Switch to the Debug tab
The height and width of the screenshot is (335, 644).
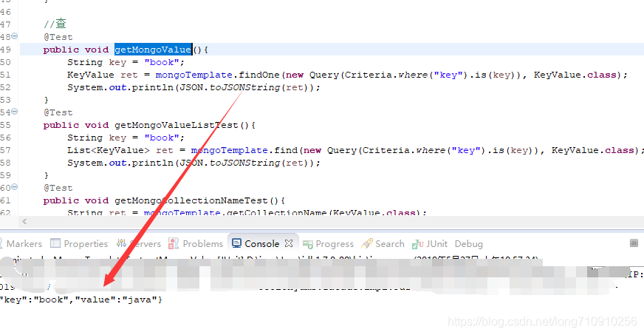(x=468, y=244)
